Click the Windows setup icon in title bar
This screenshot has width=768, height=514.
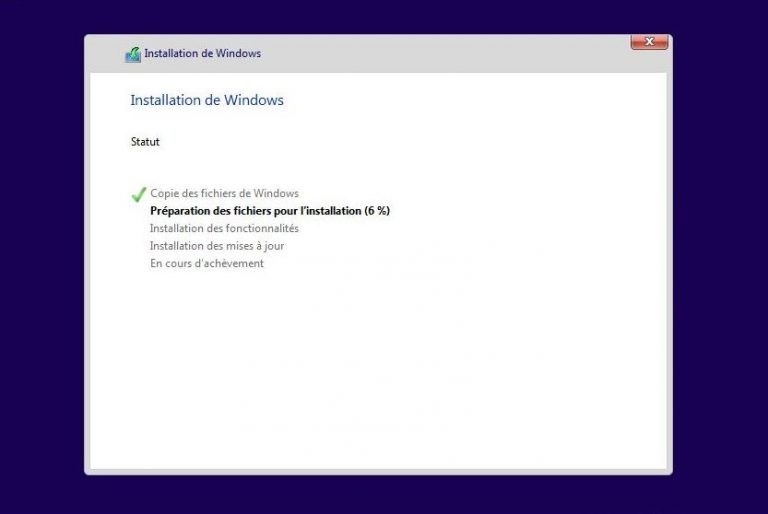(132, 54)
